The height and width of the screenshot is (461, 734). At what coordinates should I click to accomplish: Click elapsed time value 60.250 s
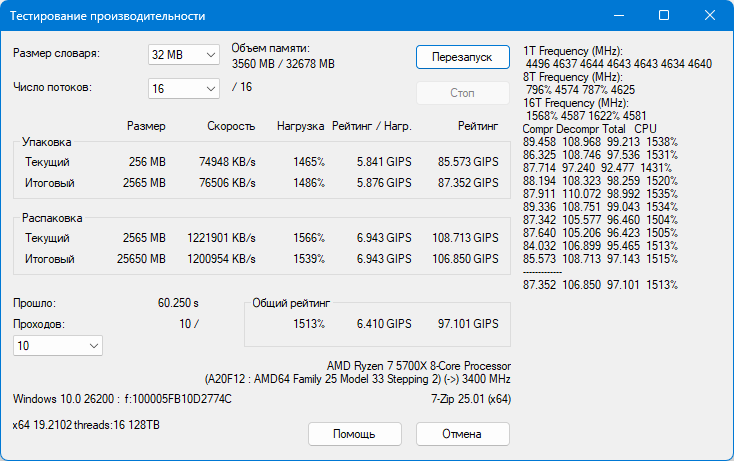(x=178, y=303)
